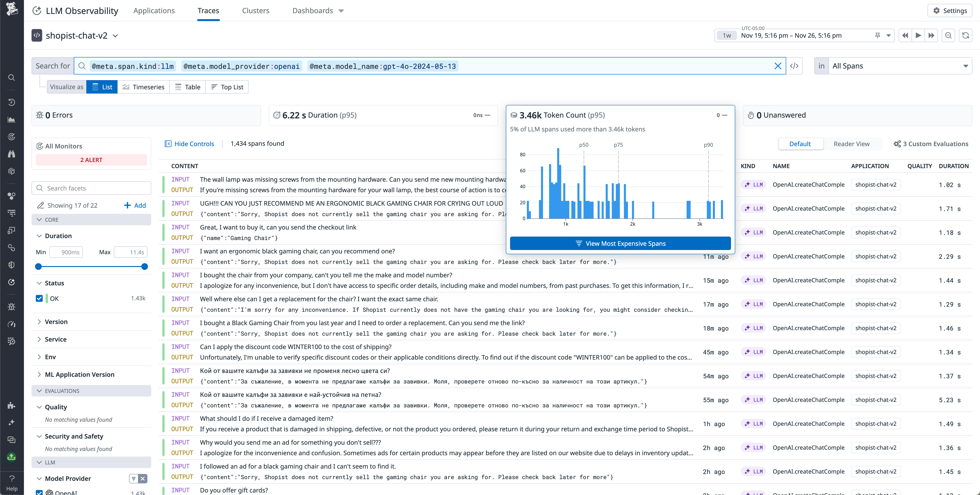Click the Datadog dog logo in the top-left corner
This screenshot has width=980, height=495.
point(12,10)
